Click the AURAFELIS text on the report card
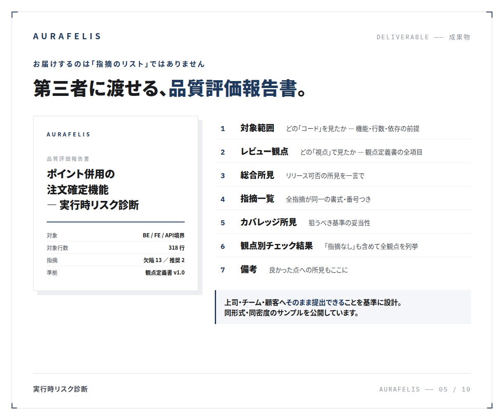Viewport: 504px width, 420px height. [69, 134]
